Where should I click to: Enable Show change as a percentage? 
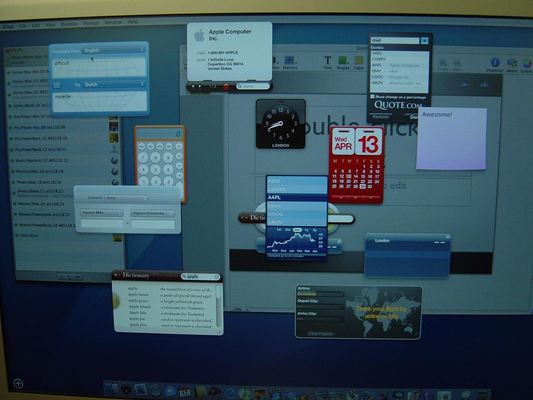pos(373,97)
